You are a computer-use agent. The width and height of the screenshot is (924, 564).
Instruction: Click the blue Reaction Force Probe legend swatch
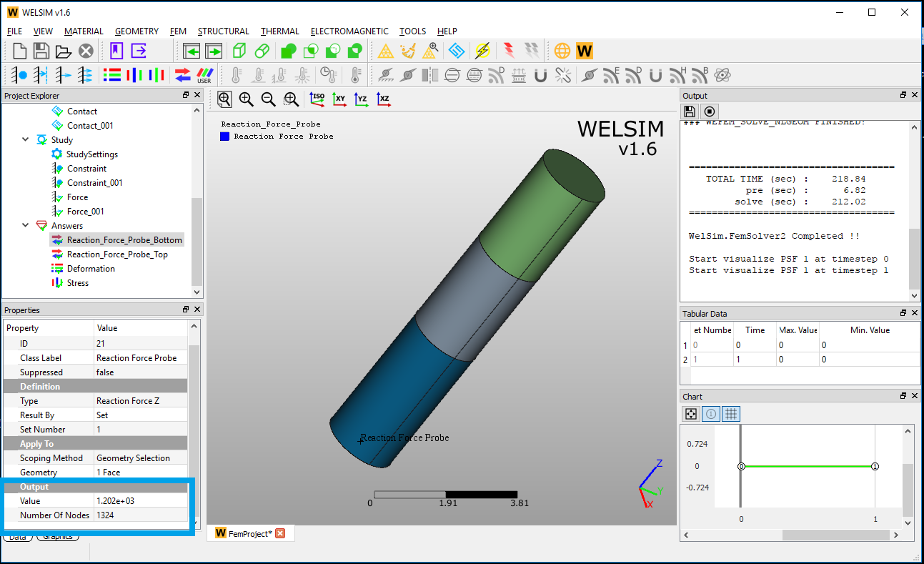pos(224,137)
